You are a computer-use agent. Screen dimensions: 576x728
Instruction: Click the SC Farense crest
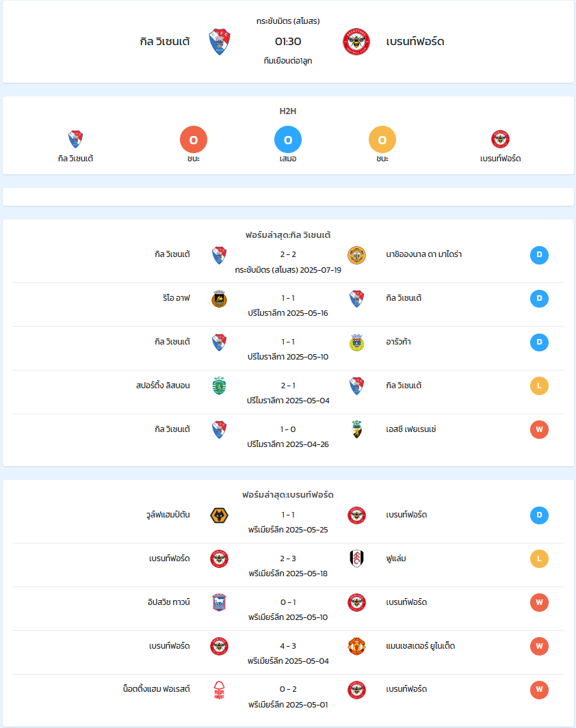(356, 430)
